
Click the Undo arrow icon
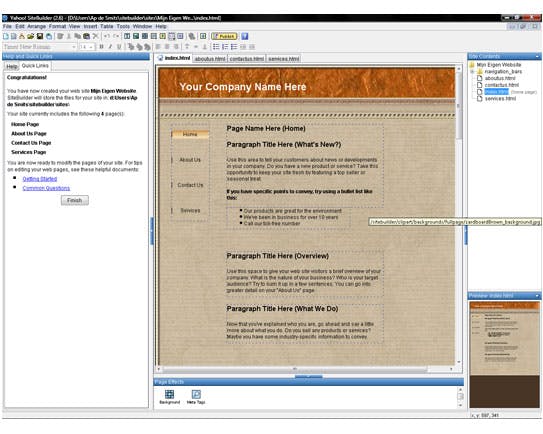tap(107, 36)
